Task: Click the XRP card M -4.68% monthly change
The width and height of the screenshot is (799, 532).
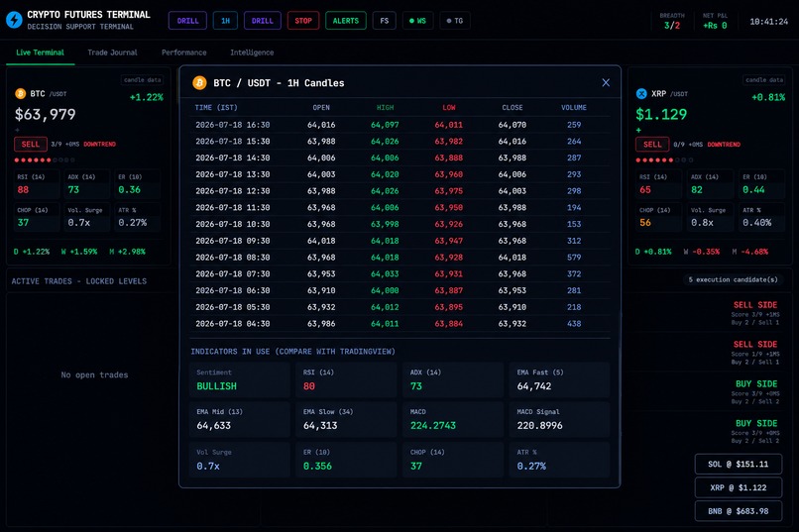Action: 750,252
